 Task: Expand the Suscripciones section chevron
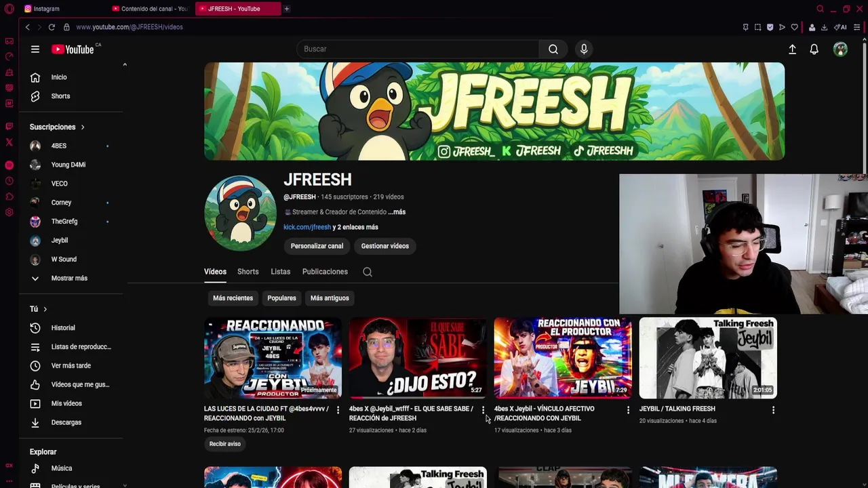pos(83,127)
